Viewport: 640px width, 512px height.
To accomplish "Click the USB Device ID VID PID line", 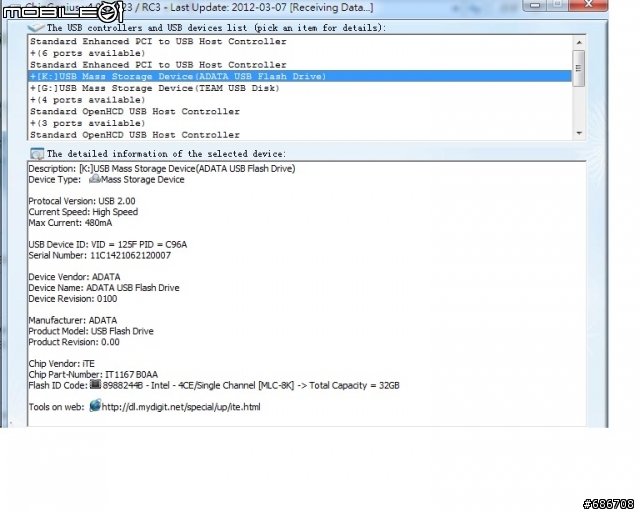I will tap(108, 245).
